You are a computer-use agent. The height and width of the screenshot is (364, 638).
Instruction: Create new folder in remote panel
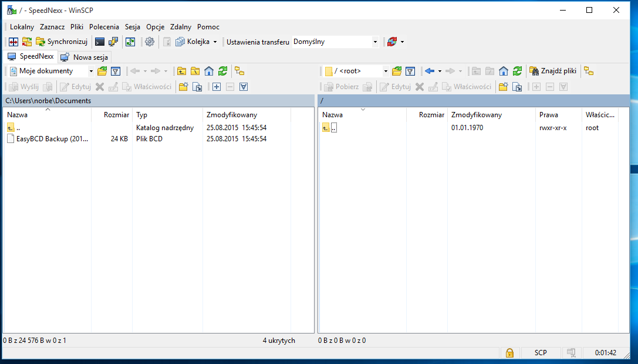click(504, 87)
